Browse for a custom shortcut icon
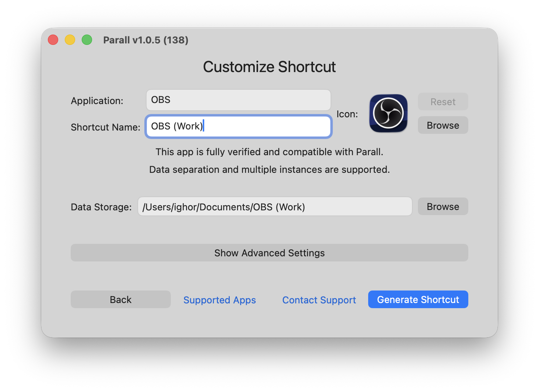The image size is (539, 392). [x=443, y=125]
